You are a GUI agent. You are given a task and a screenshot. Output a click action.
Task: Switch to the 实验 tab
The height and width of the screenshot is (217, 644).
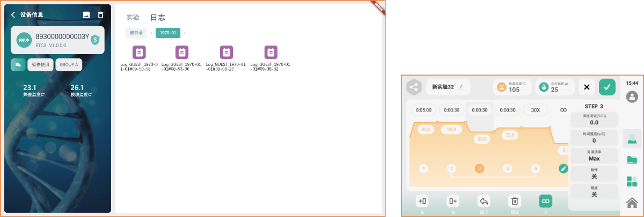click(133, 17)
